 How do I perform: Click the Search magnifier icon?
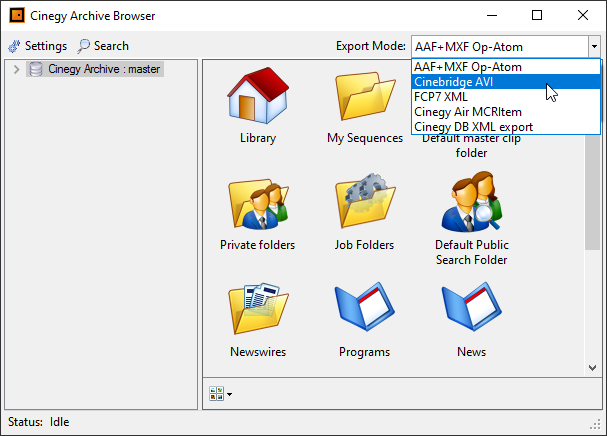pos(83,46)
